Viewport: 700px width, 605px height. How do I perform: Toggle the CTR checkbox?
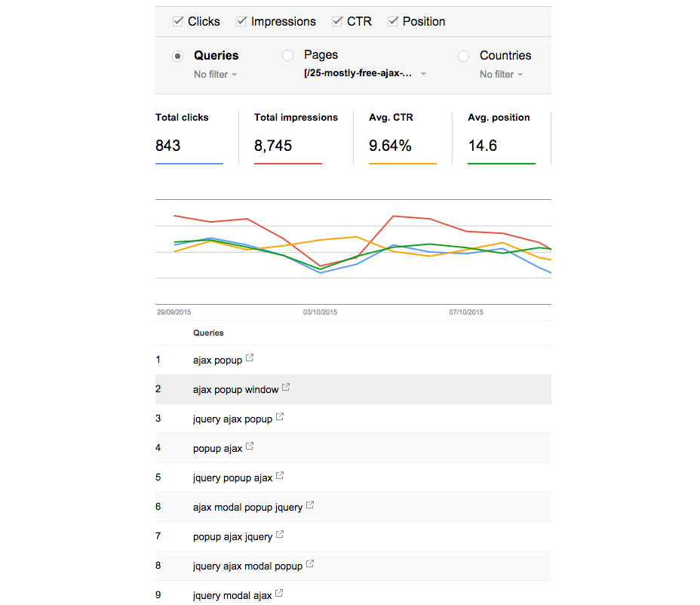click(x=337, y=21)
